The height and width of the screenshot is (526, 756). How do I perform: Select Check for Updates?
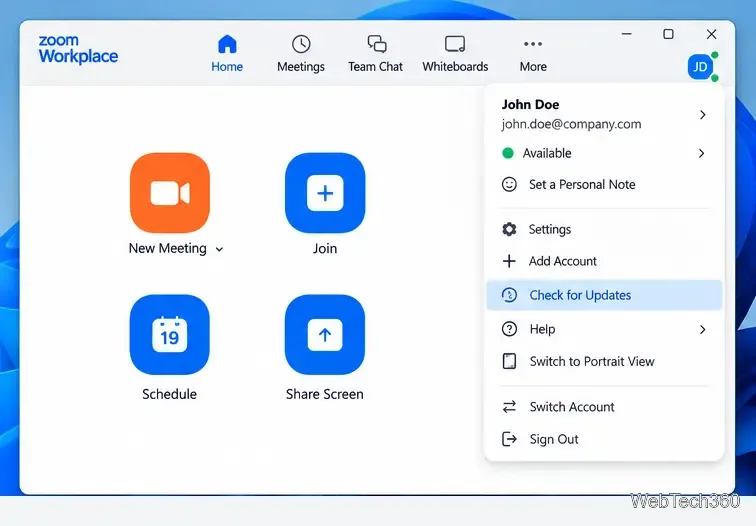point(604,295)
